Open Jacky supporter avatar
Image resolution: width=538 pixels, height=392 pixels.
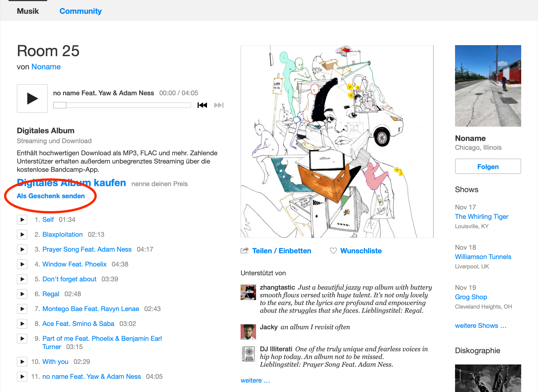(248, 332)
